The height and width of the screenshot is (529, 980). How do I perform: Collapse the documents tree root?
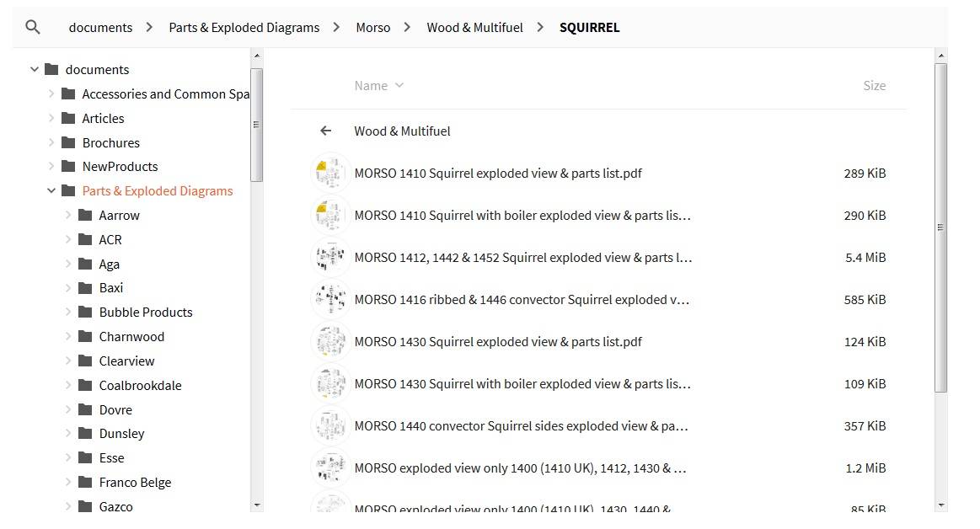[35, 69]
